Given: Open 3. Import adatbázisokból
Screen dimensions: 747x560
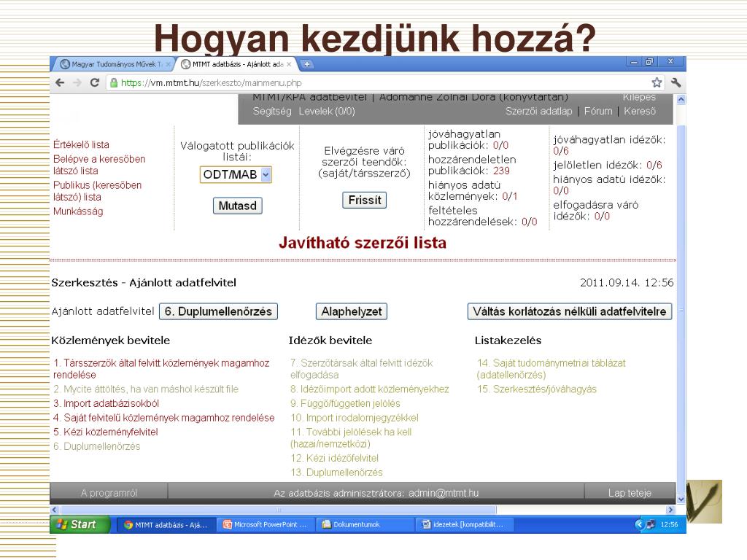Looking at the screenshot, I should click(x=107, y=403).
